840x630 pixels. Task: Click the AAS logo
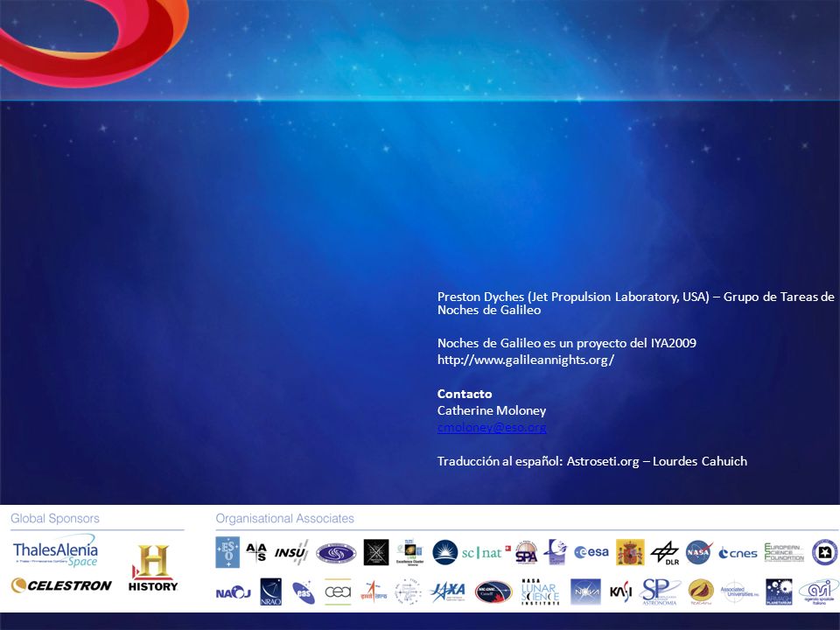(256, 552)
